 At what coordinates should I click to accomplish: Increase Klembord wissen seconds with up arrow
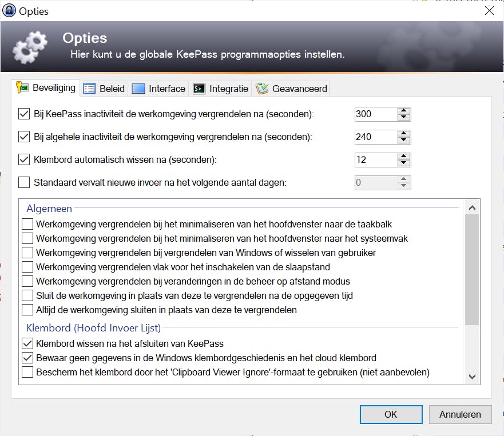(404, 157)
